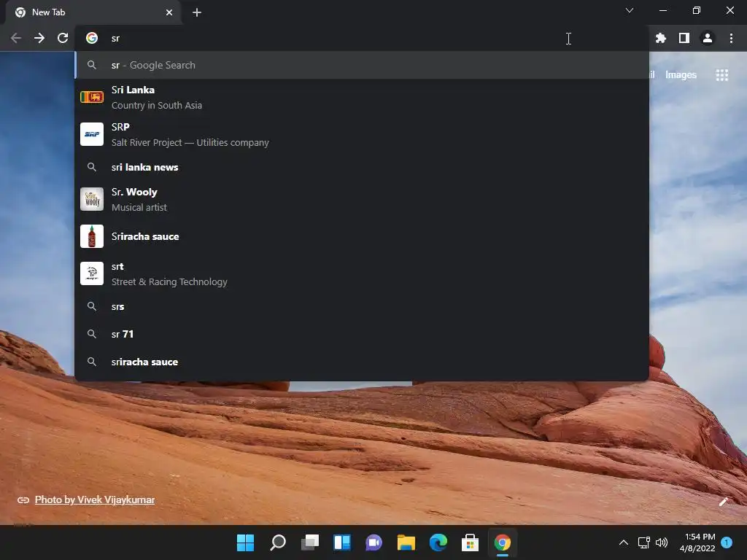
Task: Launch Microsoft Edge from taskbar
Action: (438, 542)
